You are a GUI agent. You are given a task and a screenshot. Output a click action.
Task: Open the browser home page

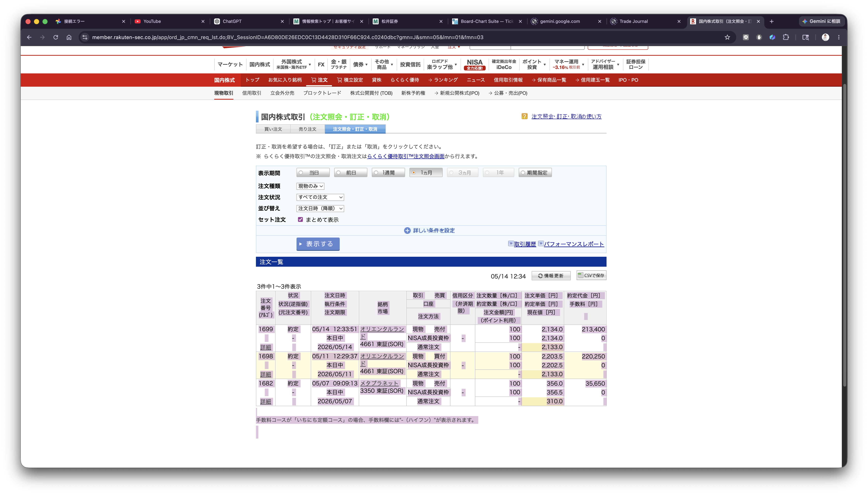point(69,37)
